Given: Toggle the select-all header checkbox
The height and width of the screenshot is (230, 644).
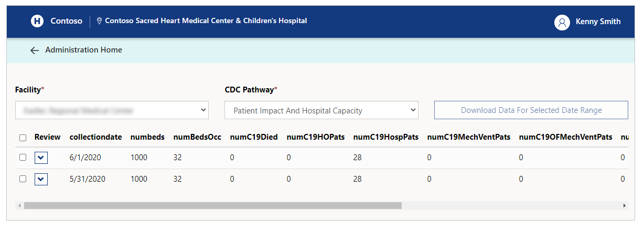Looking at the screenshot, I should [x=23, y=138].
